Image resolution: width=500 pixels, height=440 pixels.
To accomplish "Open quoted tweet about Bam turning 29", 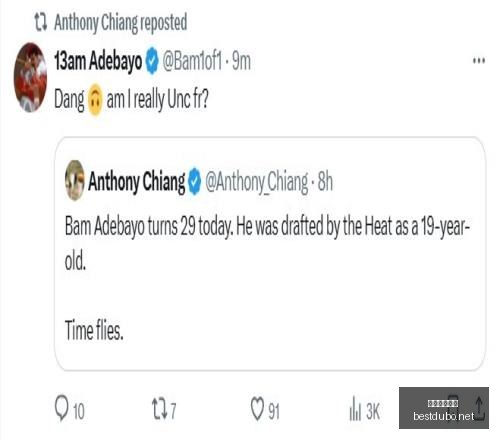I will [x=270, y=254].
